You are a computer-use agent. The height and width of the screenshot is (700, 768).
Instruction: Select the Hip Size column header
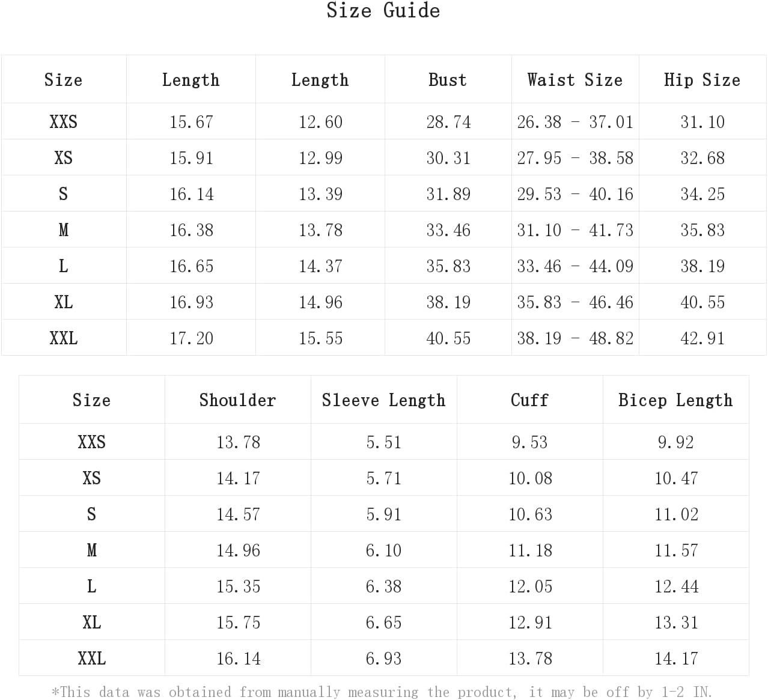coord(702,80)
